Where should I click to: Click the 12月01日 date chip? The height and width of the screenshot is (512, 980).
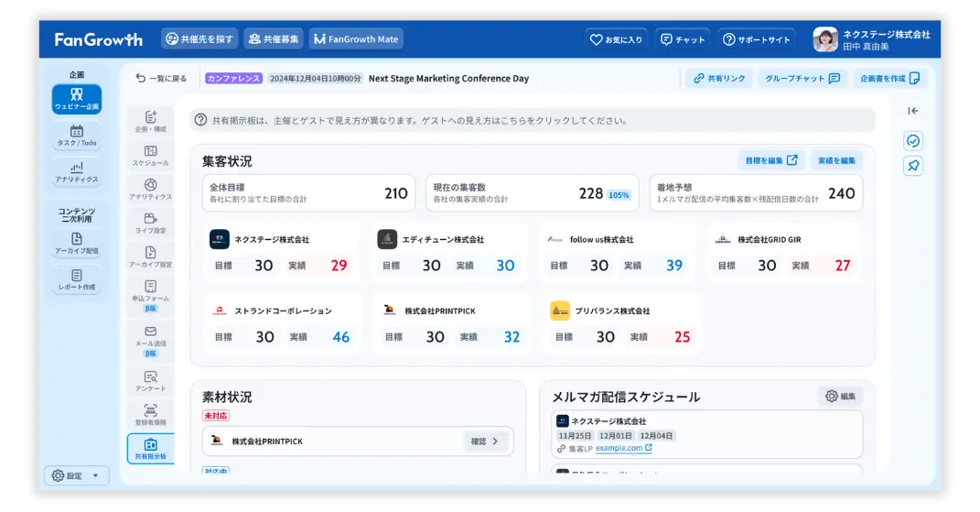pos(615,436)
